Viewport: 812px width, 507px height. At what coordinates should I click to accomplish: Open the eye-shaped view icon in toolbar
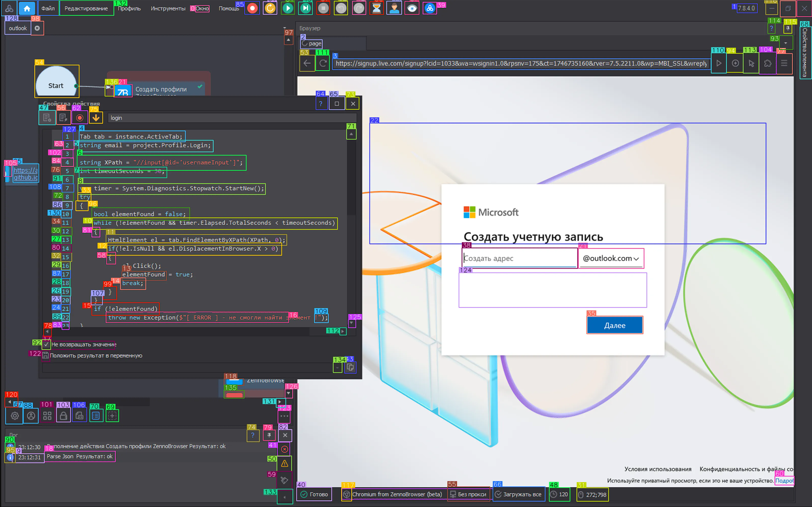tap(412, 8)
